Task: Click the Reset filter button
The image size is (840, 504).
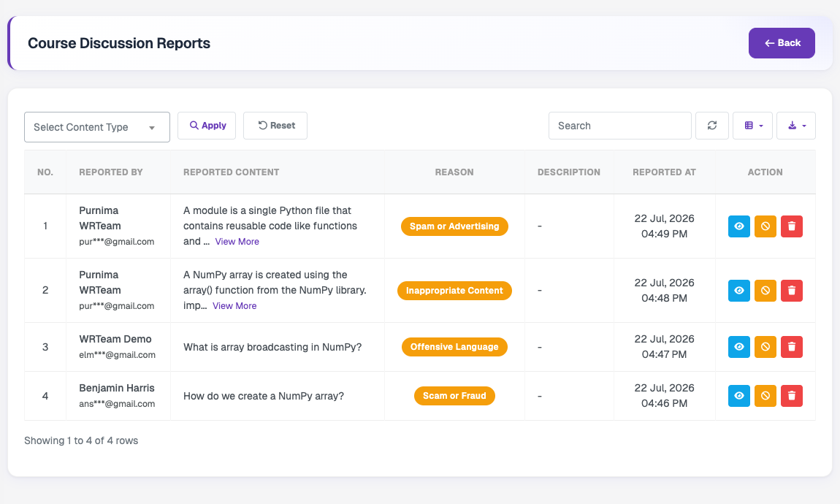Action: pyautogui.click(x=275, y=126)
